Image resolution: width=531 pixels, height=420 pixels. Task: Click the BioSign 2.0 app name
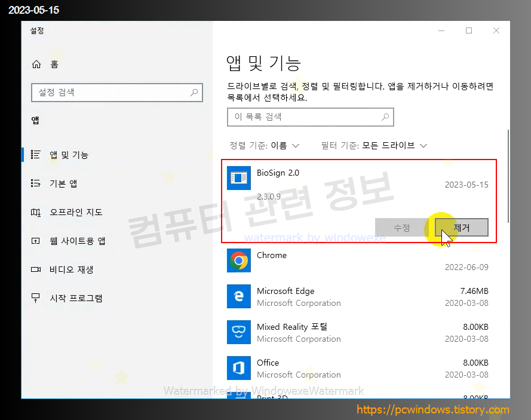tap(278, 173)
